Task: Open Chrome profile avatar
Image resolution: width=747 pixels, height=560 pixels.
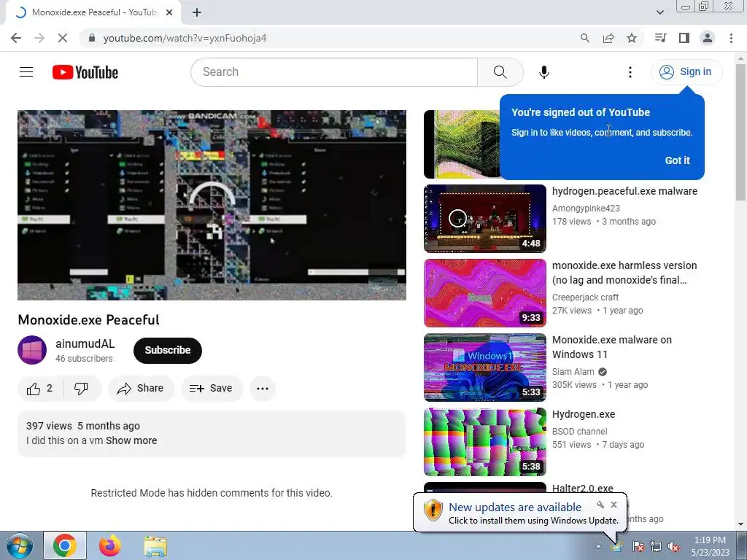Action: click(708, 38)
